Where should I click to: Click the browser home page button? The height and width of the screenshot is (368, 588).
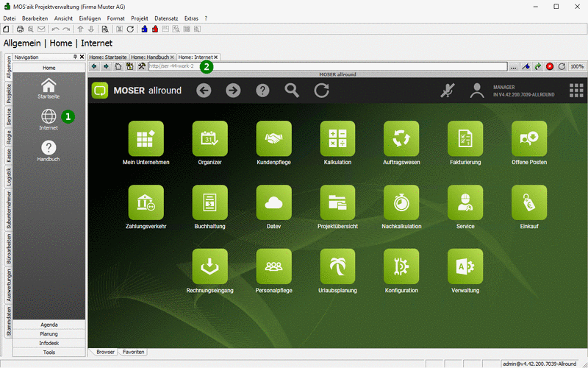click(118, 66)
